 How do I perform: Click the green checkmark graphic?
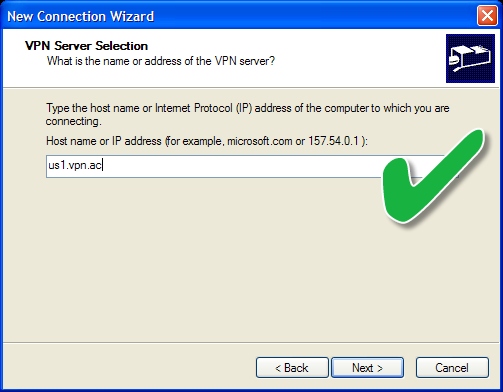[433, 177]
